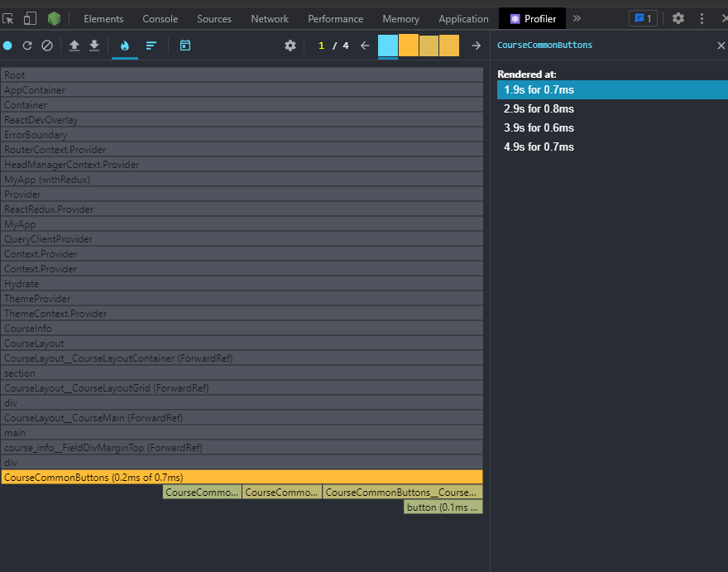Toggle the device toolbar
This screenshot has width=728, height=572.
30,18
